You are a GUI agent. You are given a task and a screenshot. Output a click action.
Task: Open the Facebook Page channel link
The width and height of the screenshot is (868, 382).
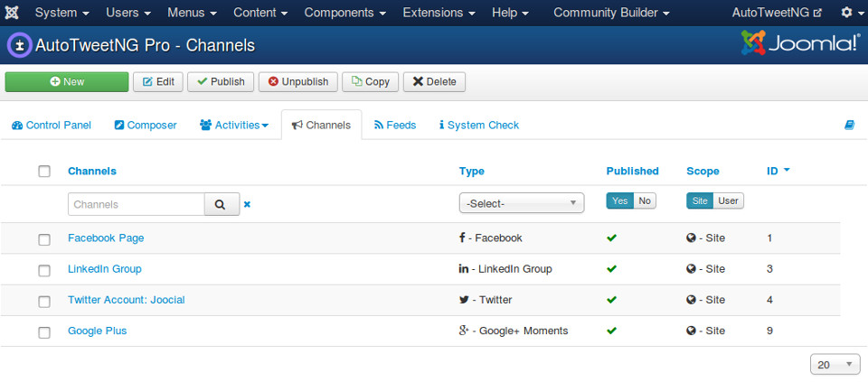tap(106, 238)
